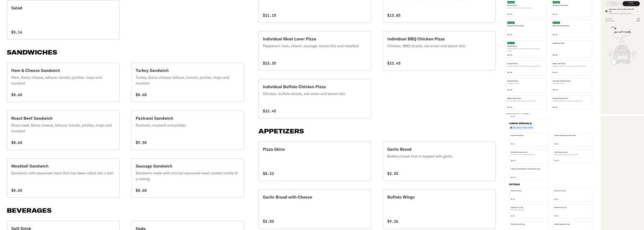Pick the Meatball Sandwich menu card
The width and height of the screenshot is (644, 230).
click(x=63, y=178)
